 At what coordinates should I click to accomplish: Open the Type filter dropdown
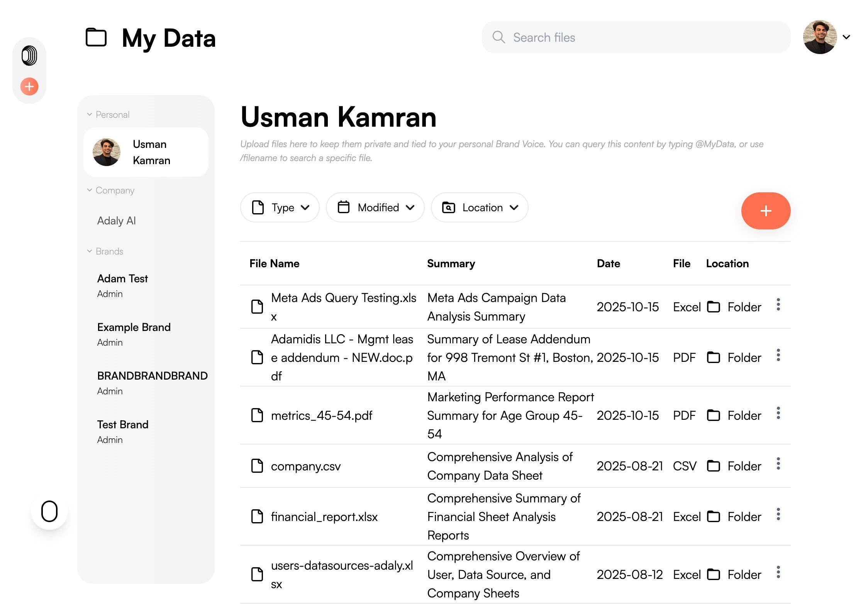(x=280, y=208)
